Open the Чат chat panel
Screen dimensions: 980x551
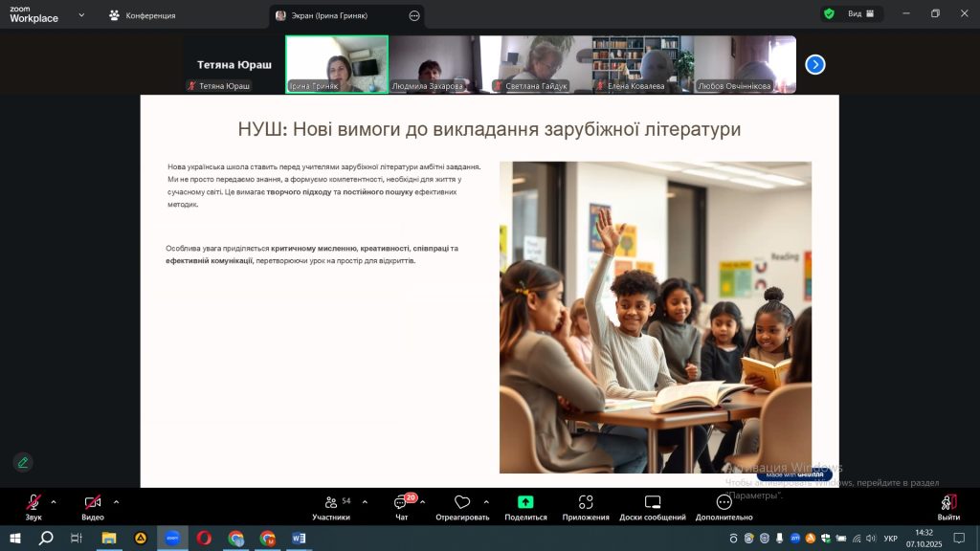[401, 507]
